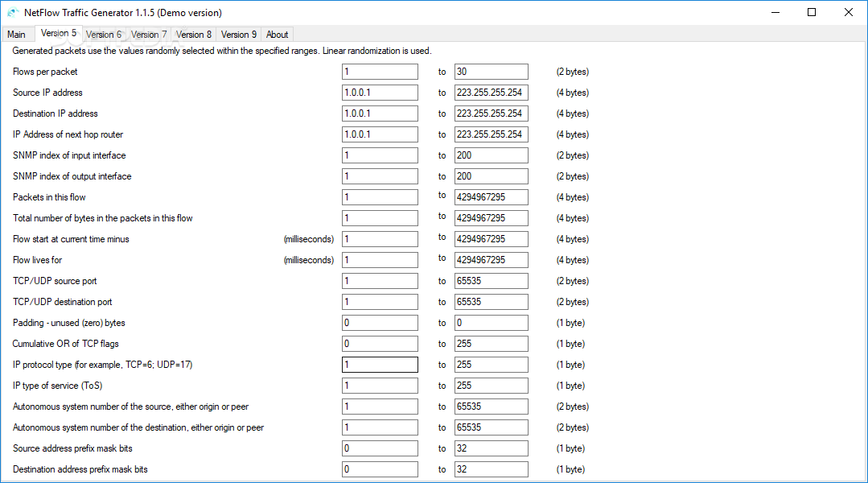Click the Destination IP address start field
Screen dimensions: 868x483
tap(380, 114)
